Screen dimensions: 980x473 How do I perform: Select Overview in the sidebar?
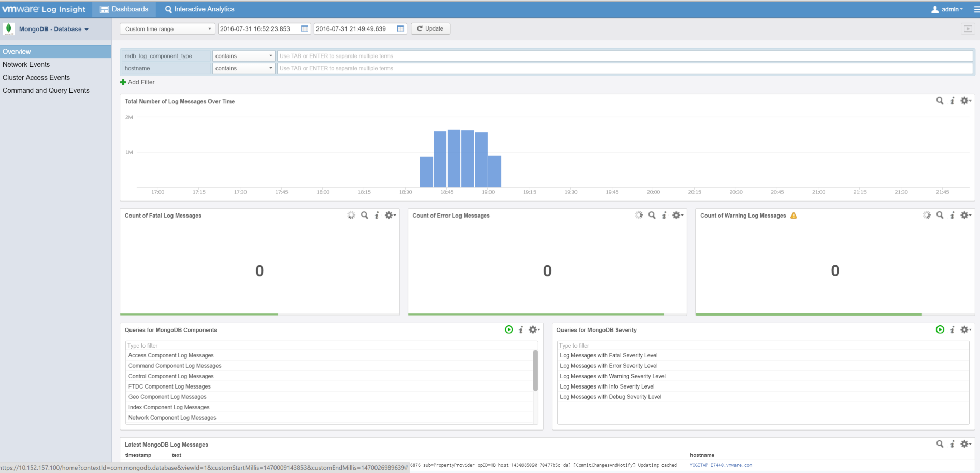[x=55, y=51]
